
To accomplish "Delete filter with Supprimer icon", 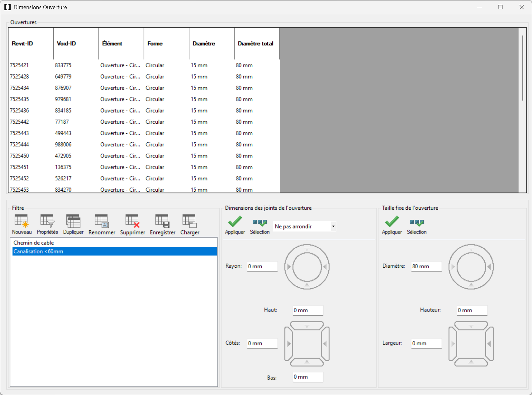I will point(133,225).
